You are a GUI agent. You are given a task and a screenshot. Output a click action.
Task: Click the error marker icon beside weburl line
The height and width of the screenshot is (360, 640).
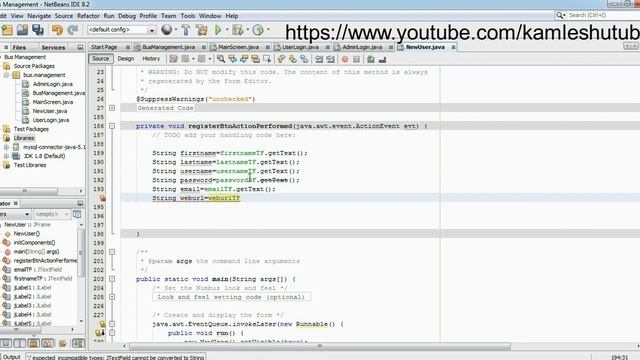[x=102, y=198]
